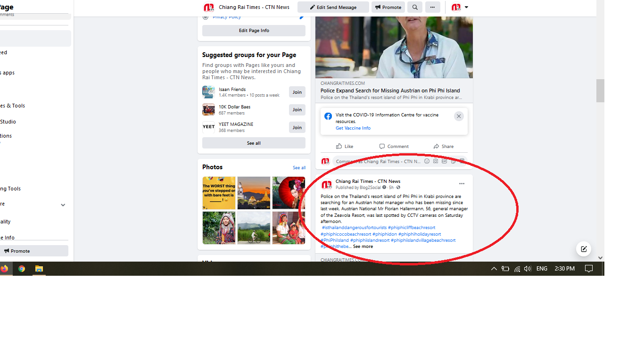The width and height of the screenshot is (644, 362).
Task: Click See all link in Photos
Action: click(x=299, y=168)
